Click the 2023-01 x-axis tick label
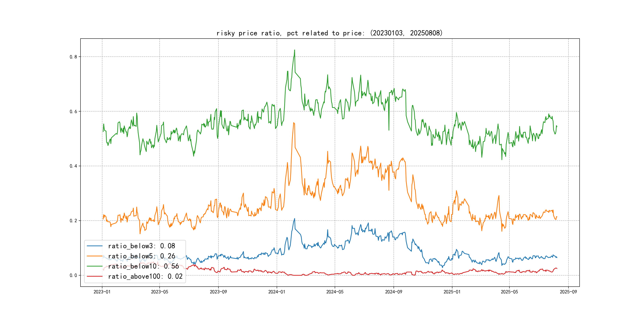This screenshot has width=644, height=322. pos(102,292)
